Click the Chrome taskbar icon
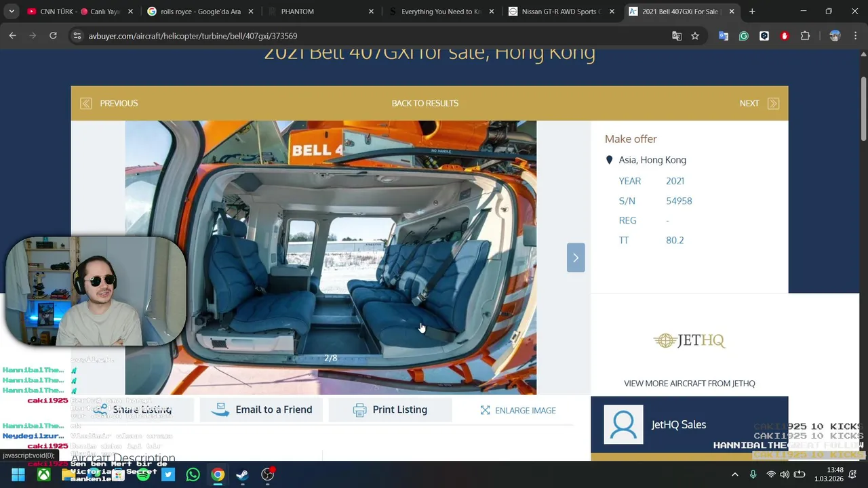 coord(218,474)
